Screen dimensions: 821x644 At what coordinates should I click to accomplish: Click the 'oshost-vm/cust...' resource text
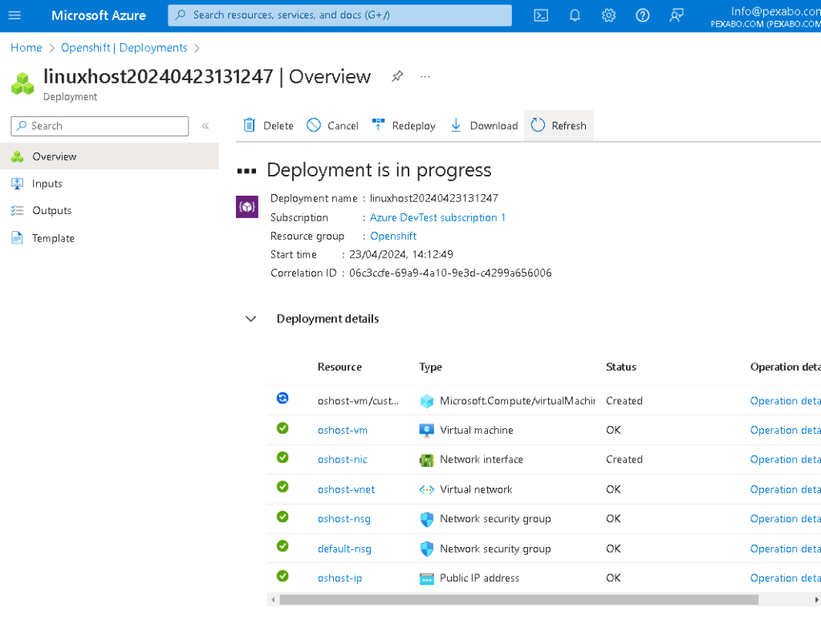pyautogui.click(x=358, y=401)
